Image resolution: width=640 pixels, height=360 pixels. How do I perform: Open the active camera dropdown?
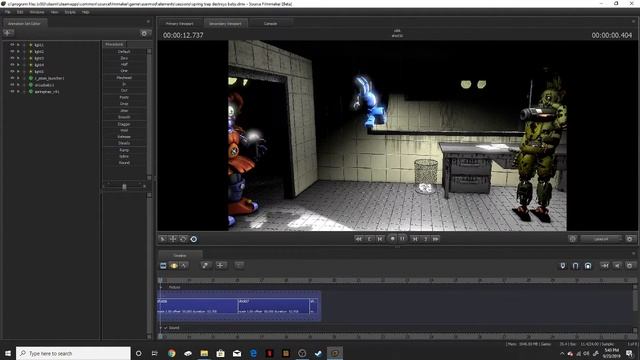click(x=601, y=239)
